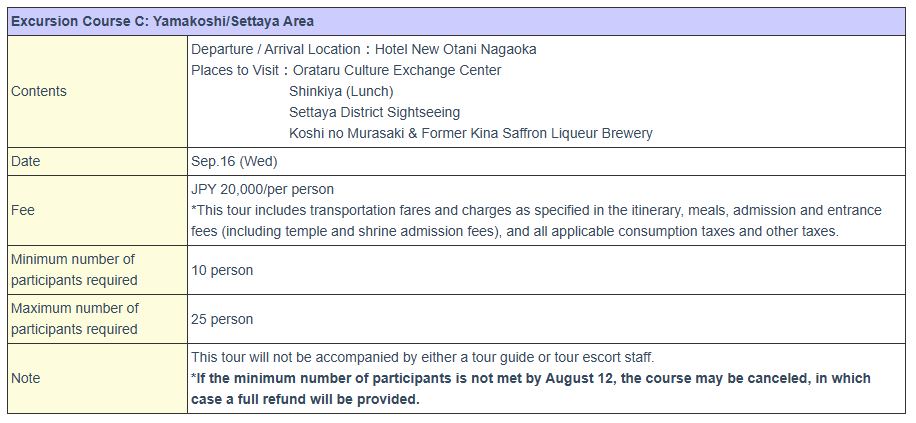Image resolution: width=916 pixels, height=423 pixels.
Task: Select the Date row label
Action: click(26, 161)
